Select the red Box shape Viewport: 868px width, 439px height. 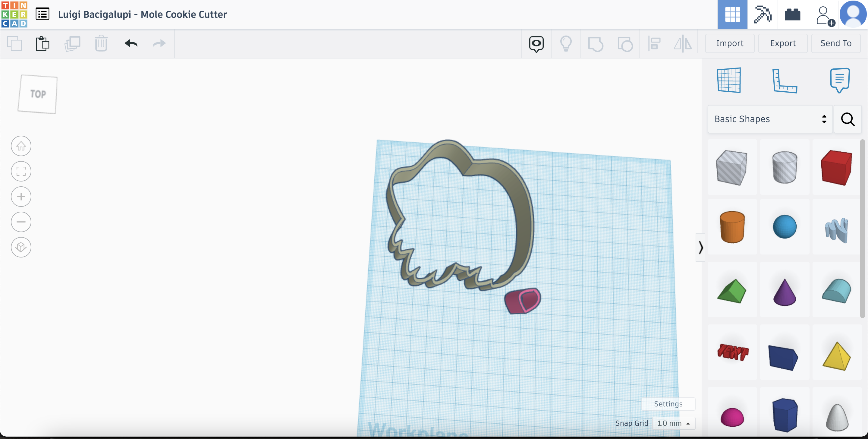pyautogui.click(x=836, y=168)
